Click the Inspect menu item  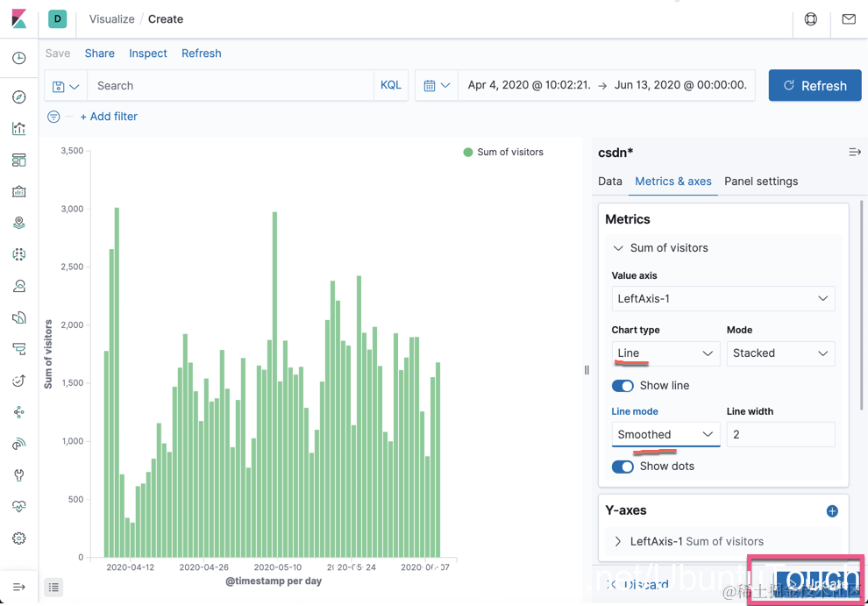click(x=148, y=53)
